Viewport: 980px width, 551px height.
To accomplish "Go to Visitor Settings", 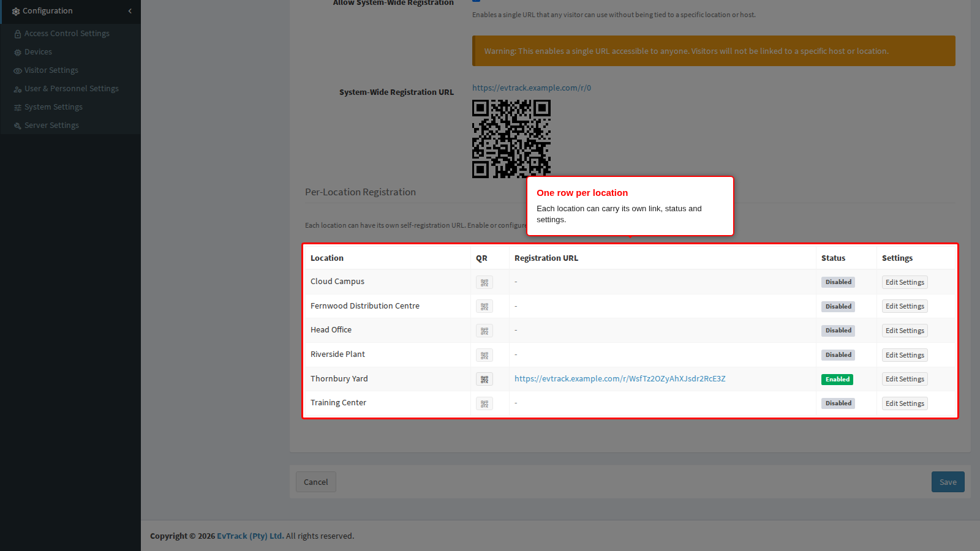I will pos(70,70).
